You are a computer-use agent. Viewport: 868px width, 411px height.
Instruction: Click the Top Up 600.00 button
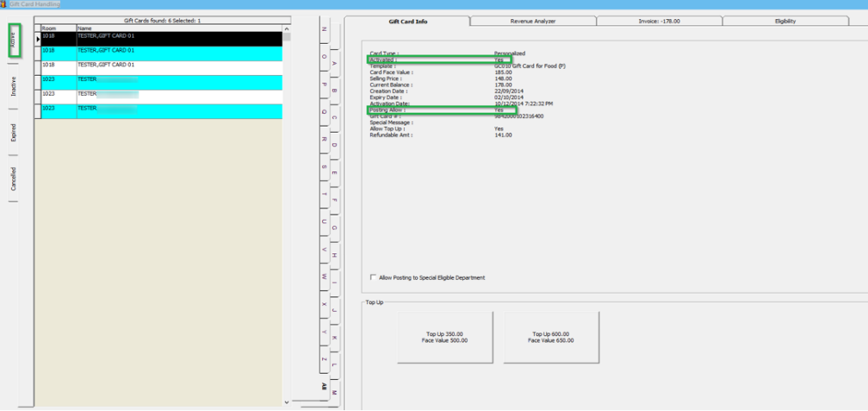(551, 338)
